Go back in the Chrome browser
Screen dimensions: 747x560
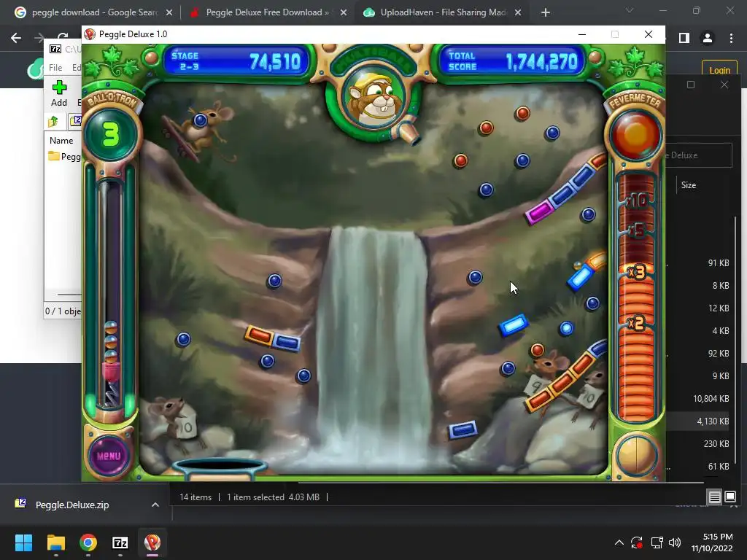(x=16, y=38)
